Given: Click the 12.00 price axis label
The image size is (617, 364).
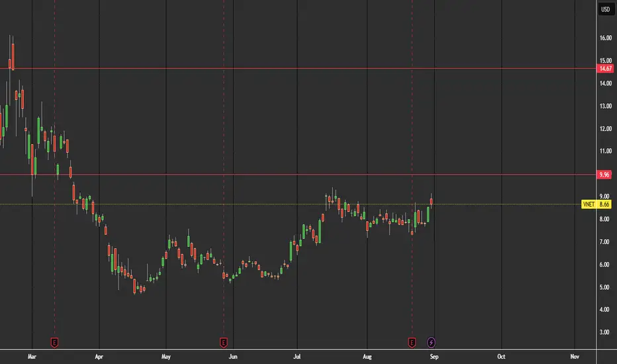Looking at the screenshot, I should click(x=606, y=128).
